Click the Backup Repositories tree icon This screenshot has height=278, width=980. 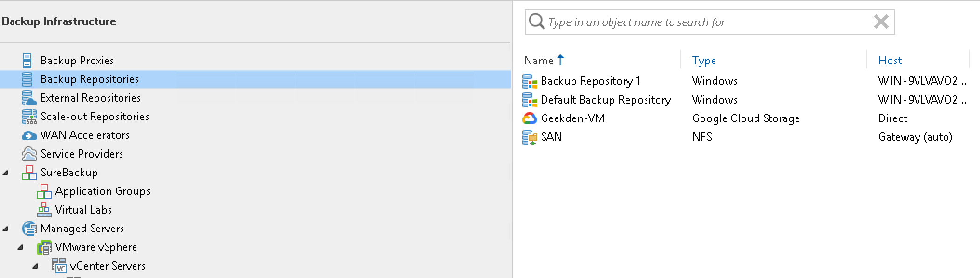pyautogui.click(x=27, y=79)
